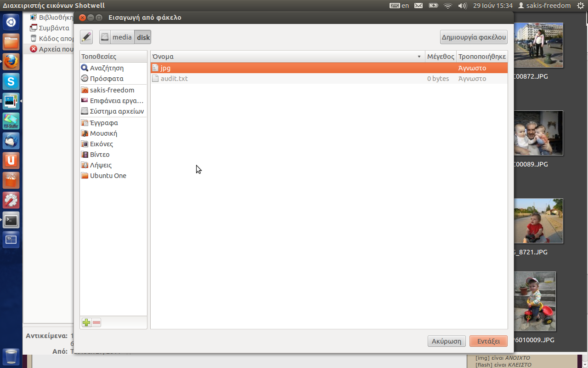Launch Firefox from the Unity launcher
Image resolution: width=588 pixels, height=368 pixels.
(11, 61)
